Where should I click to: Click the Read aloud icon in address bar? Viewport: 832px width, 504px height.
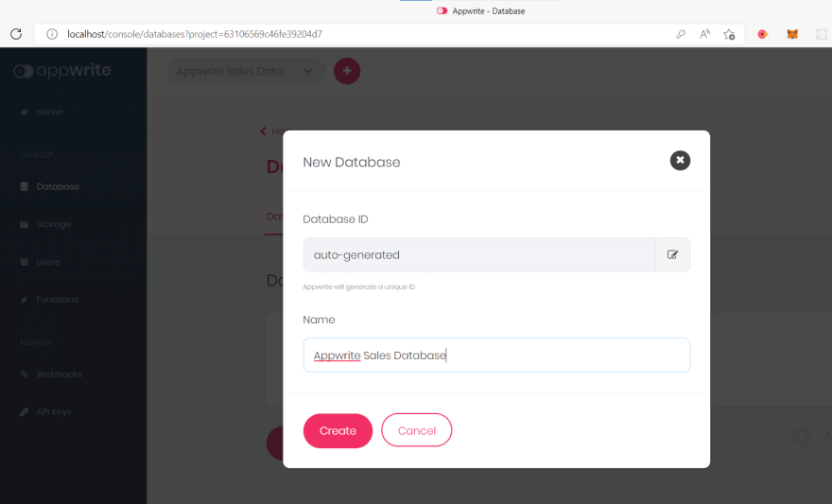[704, 34]
